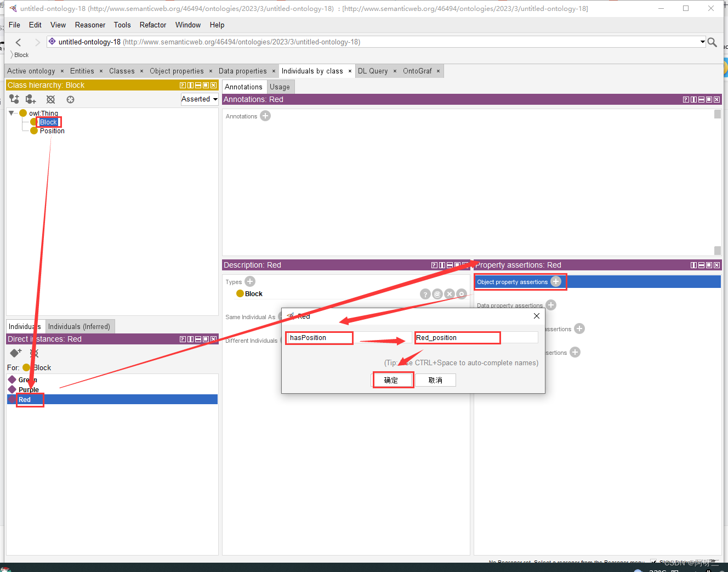This screenshot has width=728, height=572.
Task: Add individual icon in Direct instances panel
Action: click(x=16, y=353)
